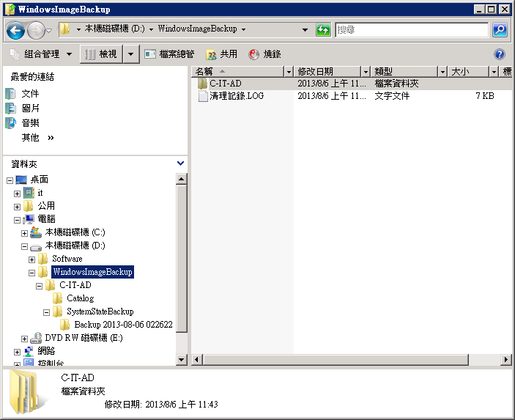Sort by 名稱 column header
This screenshot has height=420, width=515.
pos(238,71)
